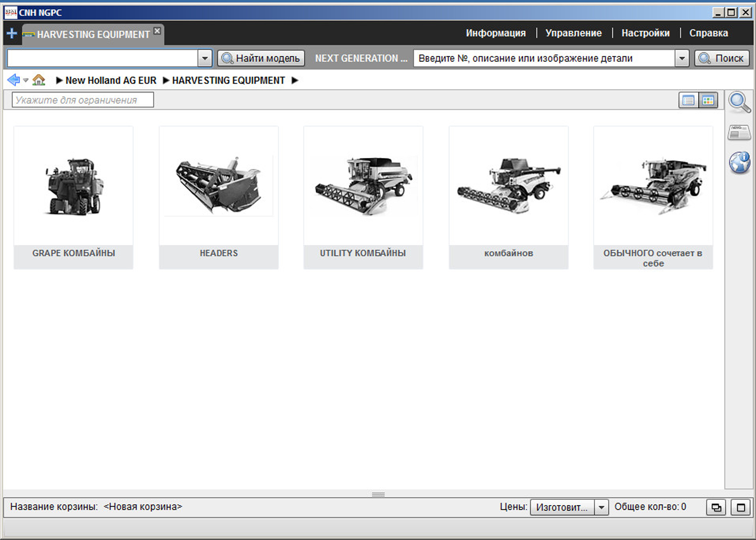
Task: Click the maximize basket panel icon
Action: pyautogui.click(x=740, y=507)
